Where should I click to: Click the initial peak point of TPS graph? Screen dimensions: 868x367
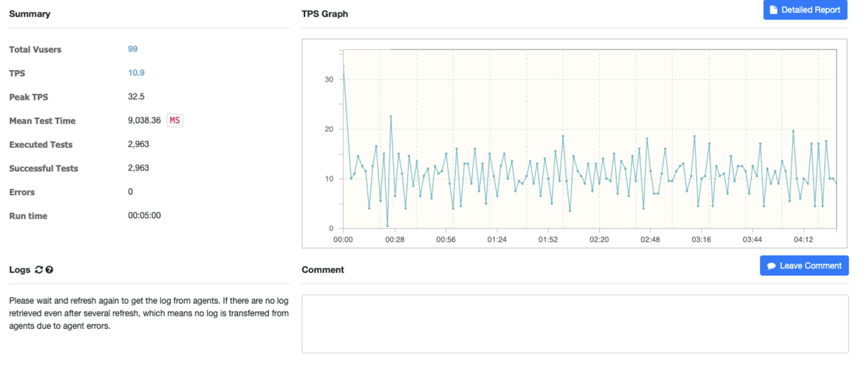pyautogui.click(x=343, y=66)
